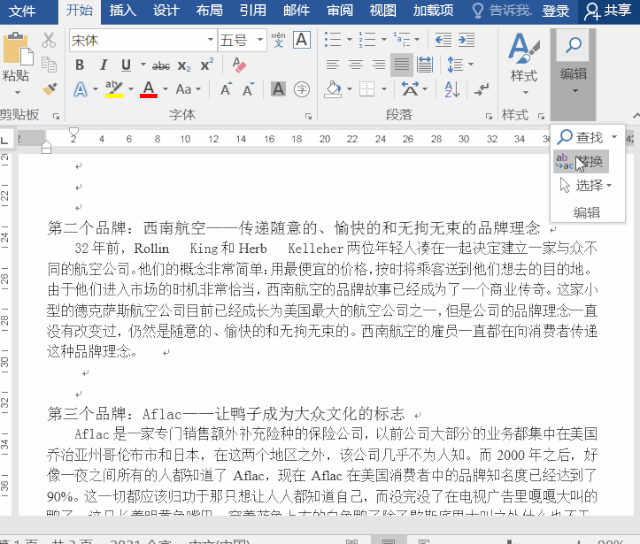Select the Format Painter brush

tap(50, 89)
